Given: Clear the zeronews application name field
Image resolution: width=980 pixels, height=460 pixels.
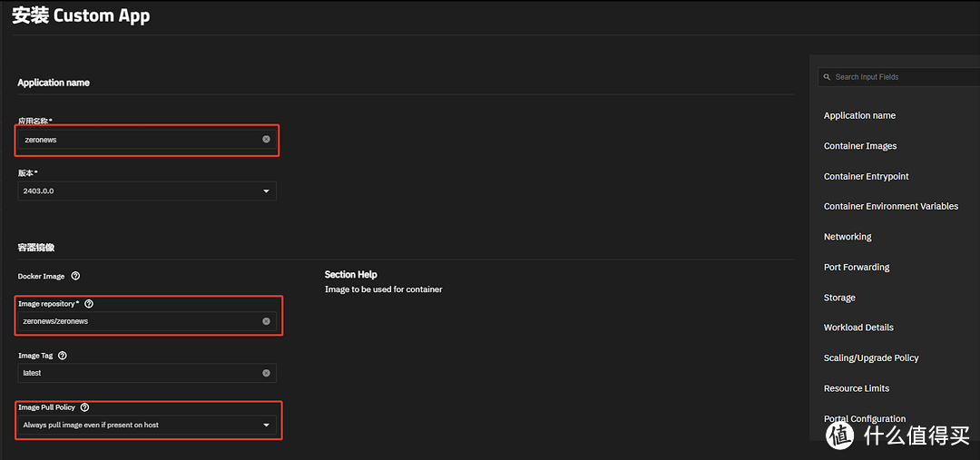Looking at the screenshot, I should [266, 140].
